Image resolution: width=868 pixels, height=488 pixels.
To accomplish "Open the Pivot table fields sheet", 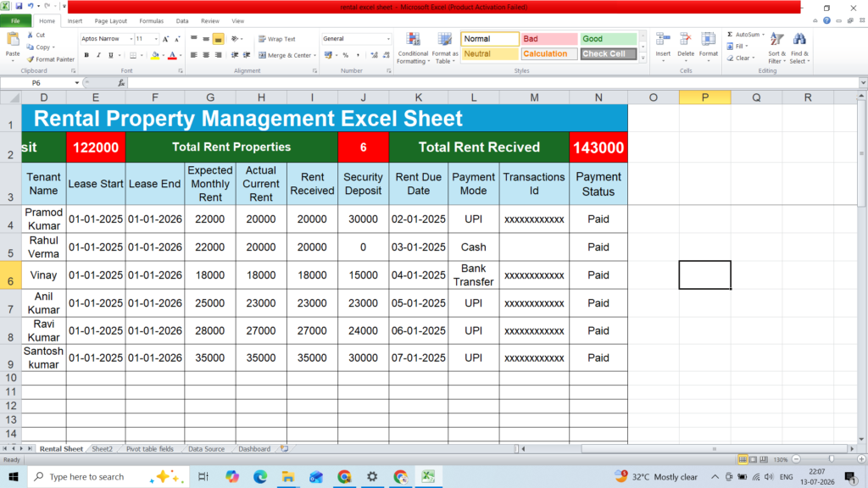I will click(x=149, y=449).
